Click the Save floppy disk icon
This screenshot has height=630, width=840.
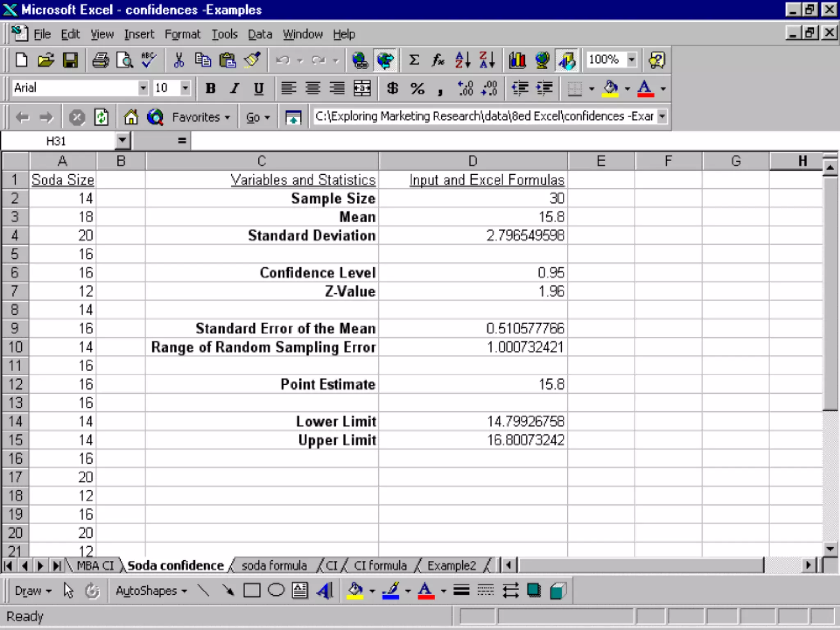coord(70,60)
